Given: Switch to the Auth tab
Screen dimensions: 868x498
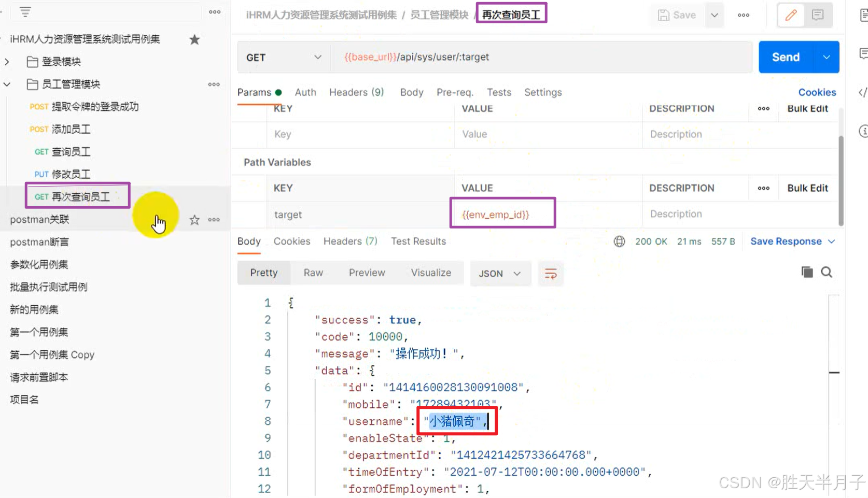Looking at the screenshot, I should click(305, 92).
